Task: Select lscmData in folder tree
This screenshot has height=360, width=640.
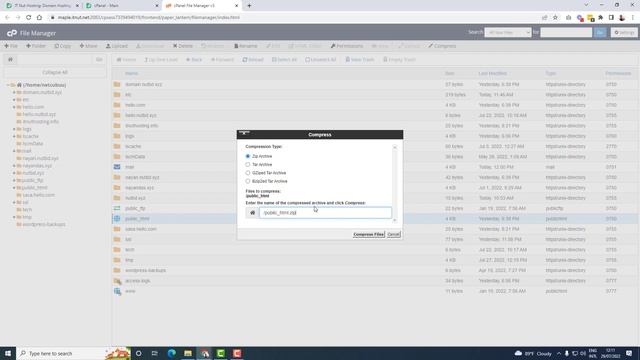Action: click(33, 144)
